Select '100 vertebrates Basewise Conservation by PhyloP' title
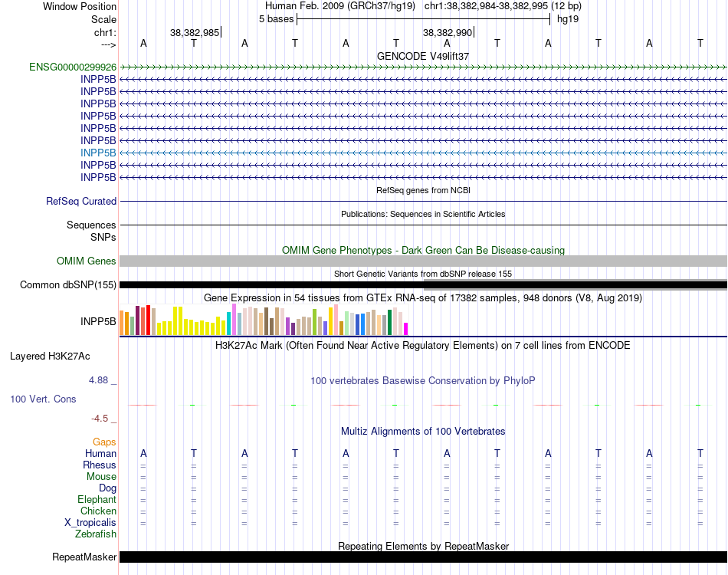The width and height of the screenshot is (728, 575). pos(423,381)
